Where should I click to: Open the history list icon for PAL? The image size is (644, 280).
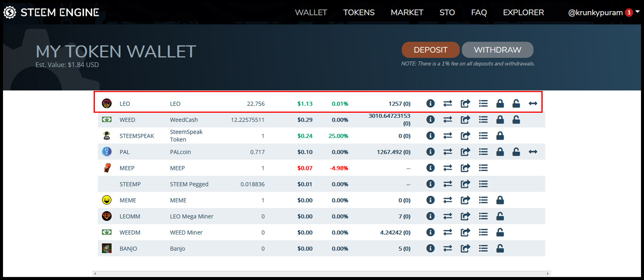(x=483, y=152)
